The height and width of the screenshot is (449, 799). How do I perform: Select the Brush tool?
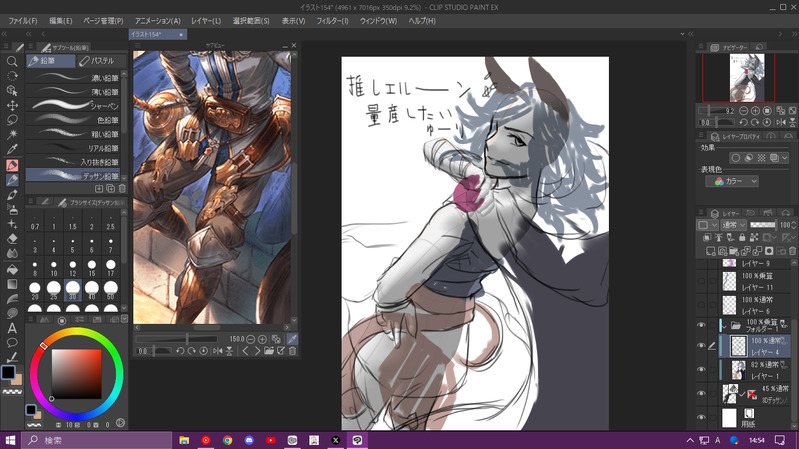coord(12,195)
